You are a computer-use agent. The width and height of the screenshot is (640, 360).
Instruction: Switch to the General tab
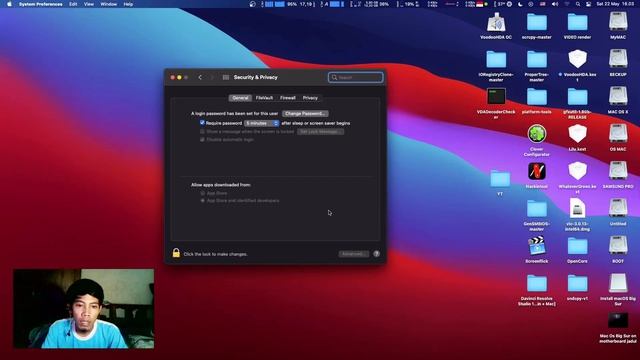click(240, 98)
